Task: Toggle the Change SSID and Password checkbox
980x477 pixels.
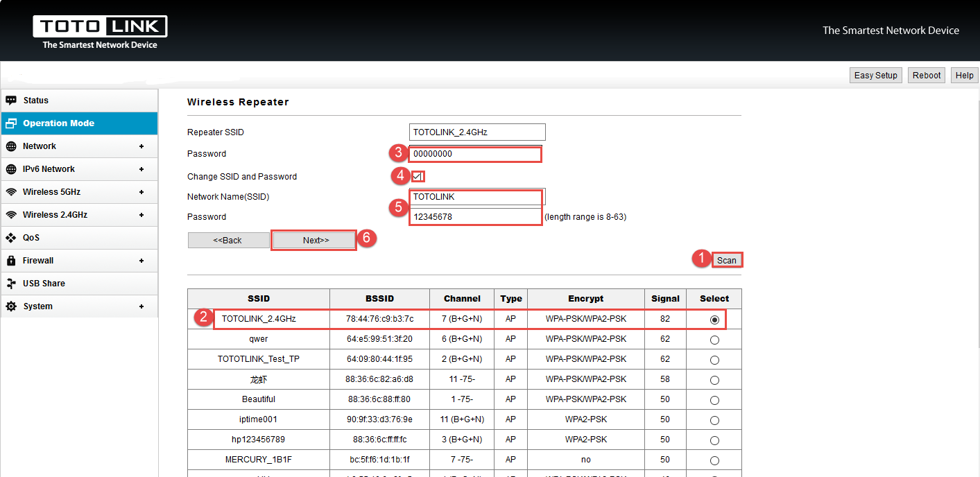Action: [417, 176]
